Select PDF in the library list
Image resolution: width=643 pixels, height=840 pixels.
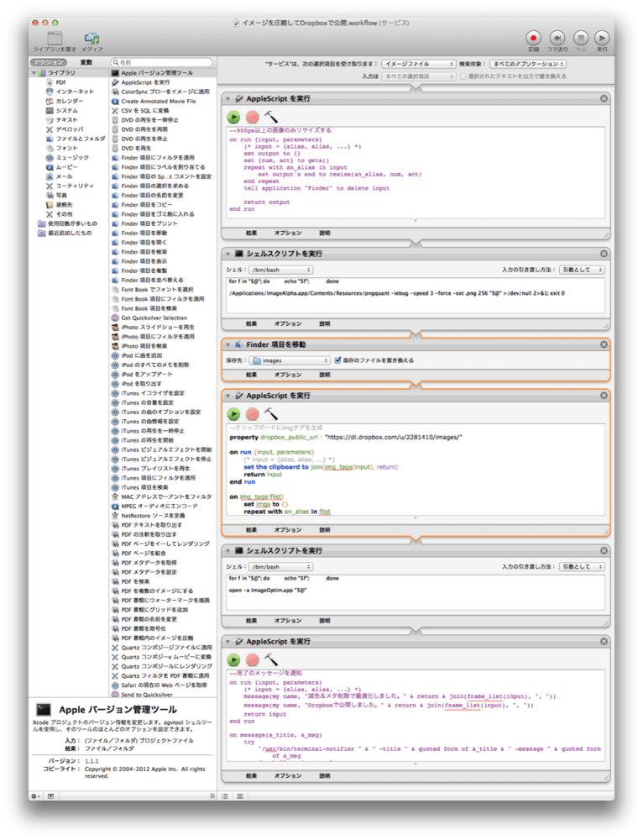point(61,82)
